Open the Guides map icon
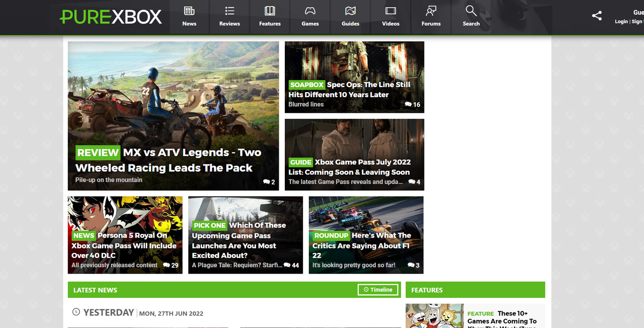Screen dimensions: 644x328 point(350,11)
